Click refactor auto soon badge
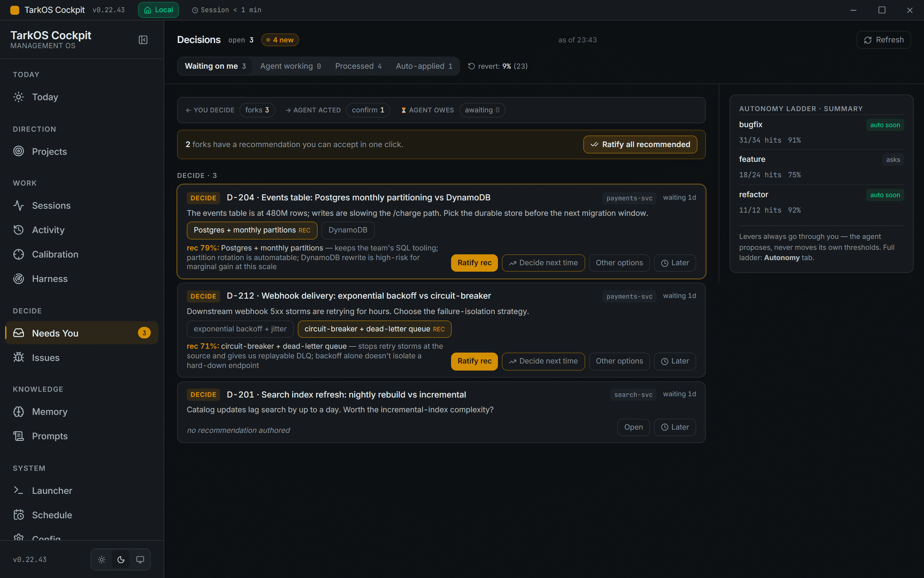 click(885, 195)
